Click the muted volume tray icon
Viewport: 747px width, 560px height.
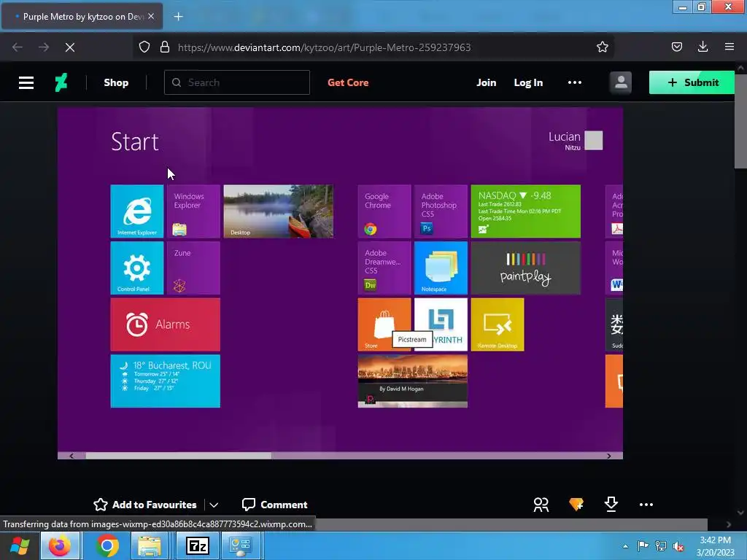[x=678, y=546]
